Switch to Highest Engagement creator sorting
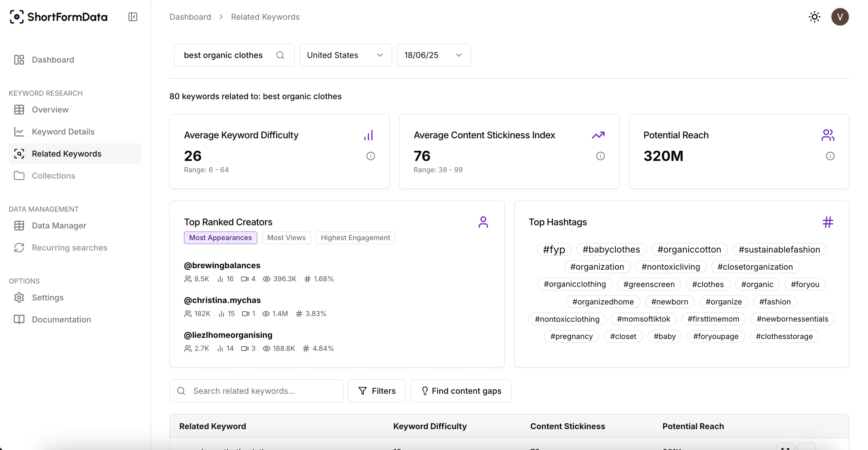868x450 pixels. click(x=355, y=237)
